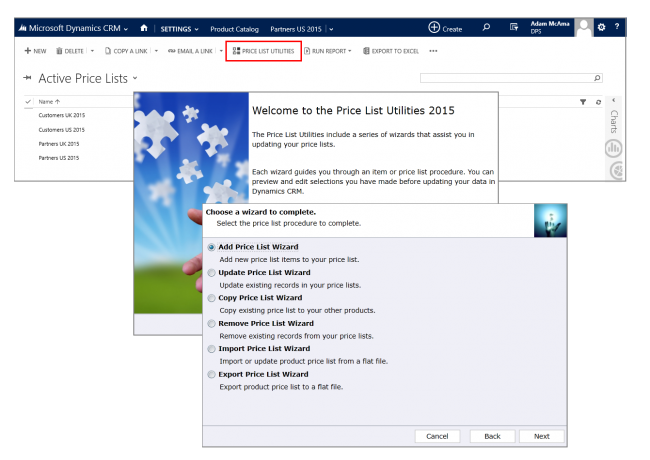650x460 pixels.
Task: Select Remove Price List Wizard option
Action: 211,324
